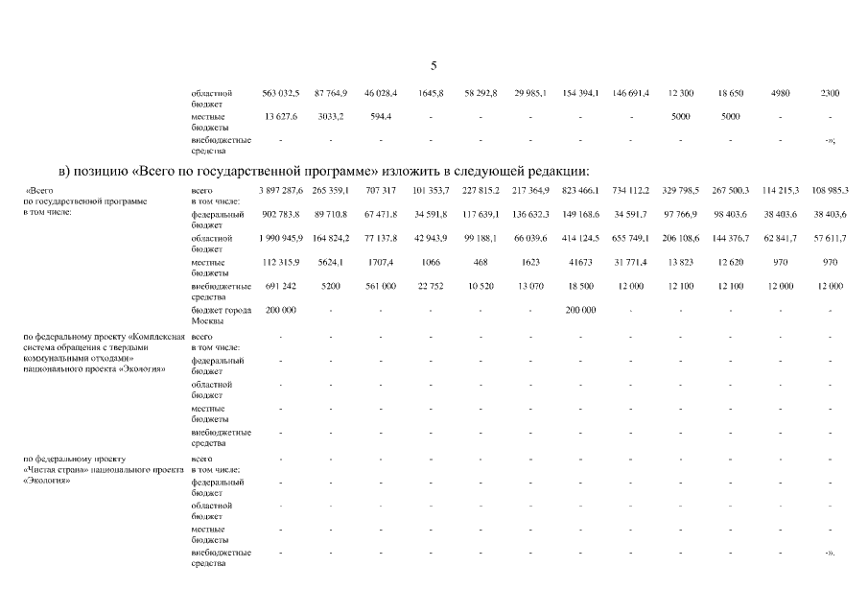Click the local budgets value 112 315,9
This screenshot has height=614, width=868.
click(x=281, y=263)
